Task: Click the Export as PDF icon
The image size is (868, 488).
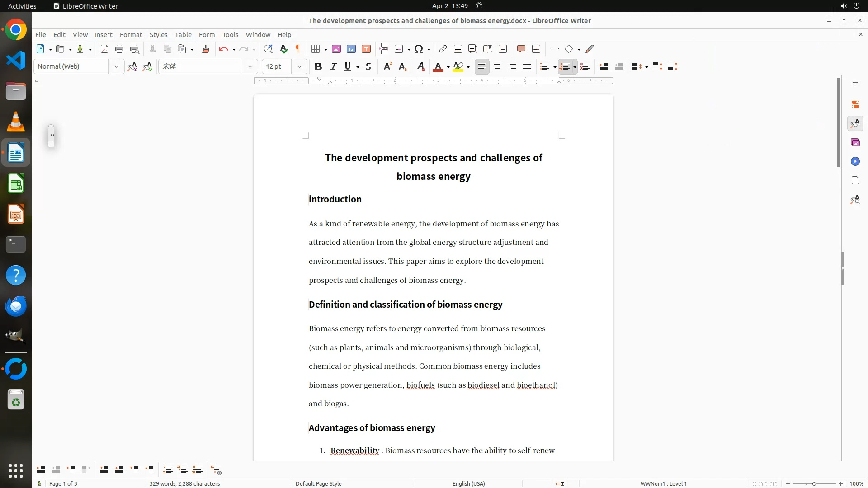Action: pyautogui.click(x=104, y=49)
